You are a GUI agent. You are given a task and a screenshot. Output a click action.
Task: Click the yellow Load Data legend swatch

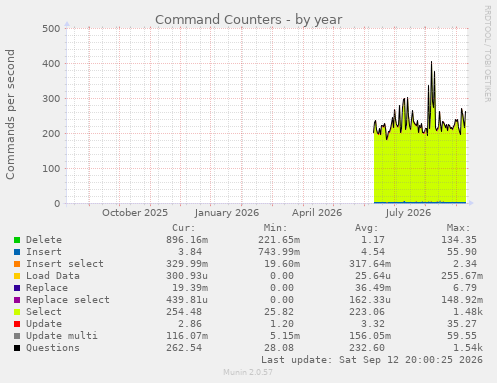[17, 276]
